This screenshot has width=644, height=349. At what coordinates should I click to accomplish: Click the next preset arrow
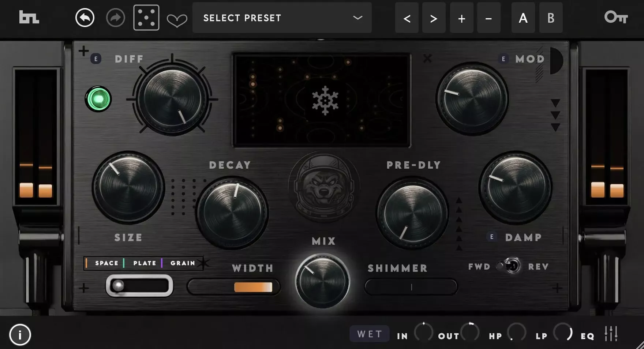434,18
